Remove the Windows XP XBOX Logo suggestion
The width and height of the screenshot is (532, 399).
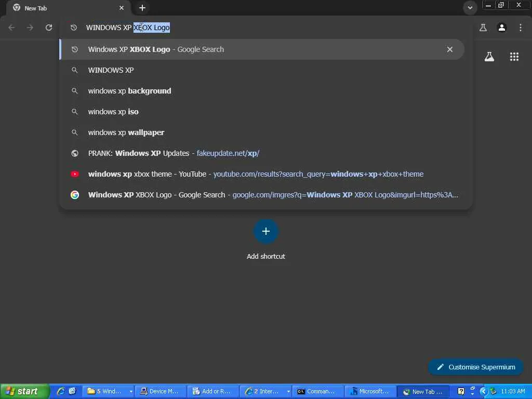pos(450,49)
